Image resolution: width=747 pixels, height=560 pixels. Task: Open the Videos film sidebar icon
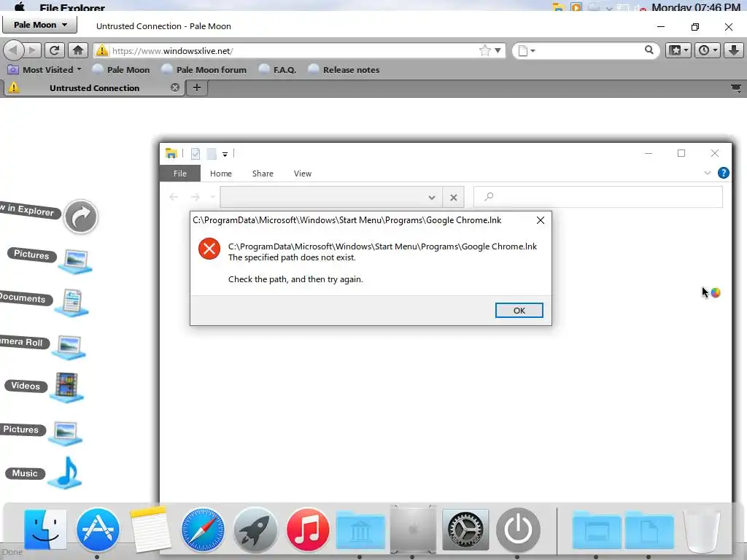coord(66,387)
